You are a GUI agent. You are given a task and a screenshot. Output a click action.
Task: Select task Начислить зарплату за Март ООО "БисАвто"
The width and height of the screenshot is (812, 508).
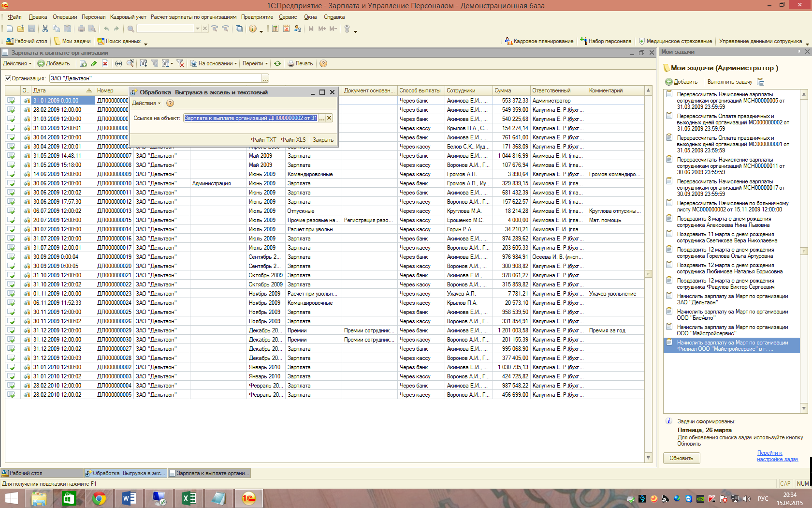732,315
